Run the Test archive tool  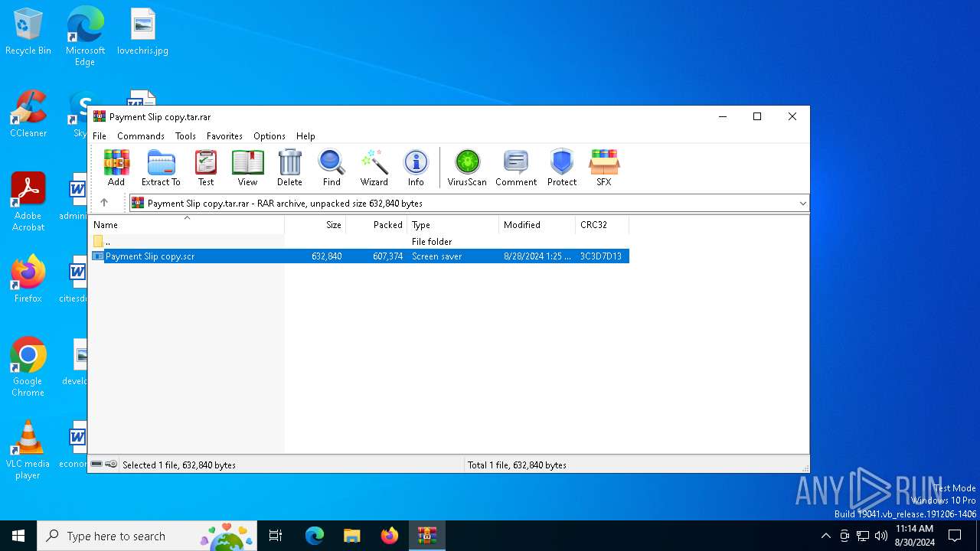206,168
